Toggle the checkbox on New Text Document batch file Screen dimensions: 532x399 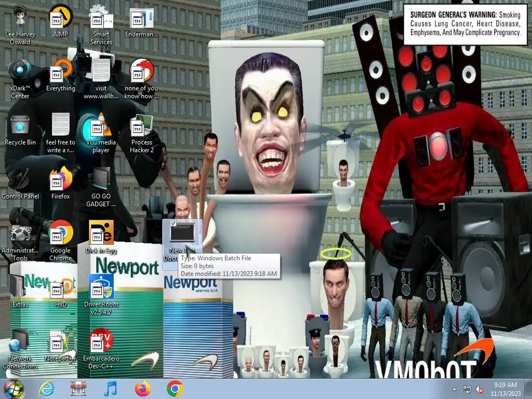point(173,223)
